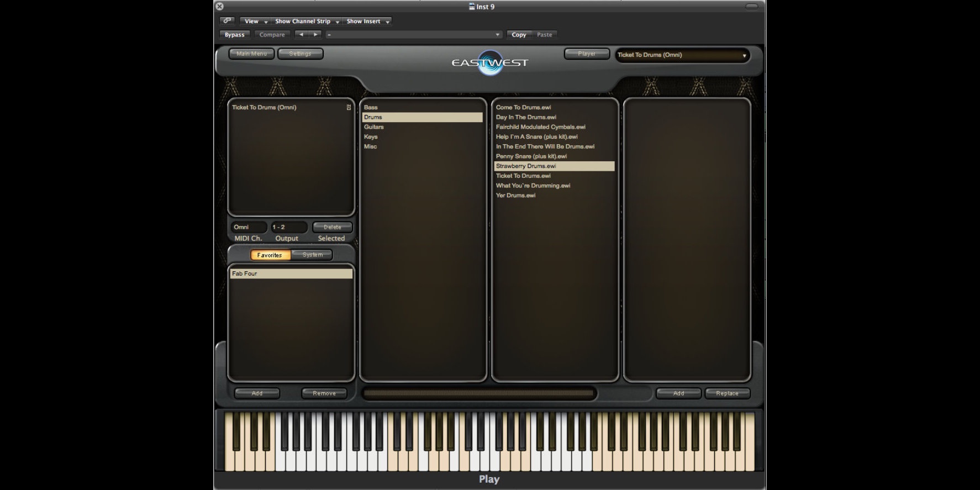Expand the Show Channel Strip dropdown
The image size is (980, 490).
pyautogui.click(x=306, y=21)
